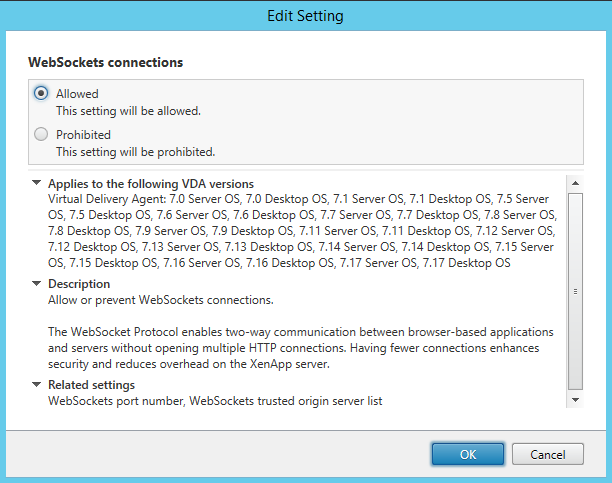The image size is (612, 483).
Task: Click the vertical scrollbar thumb
Action: pyautogui.click(x=575, y=291)
